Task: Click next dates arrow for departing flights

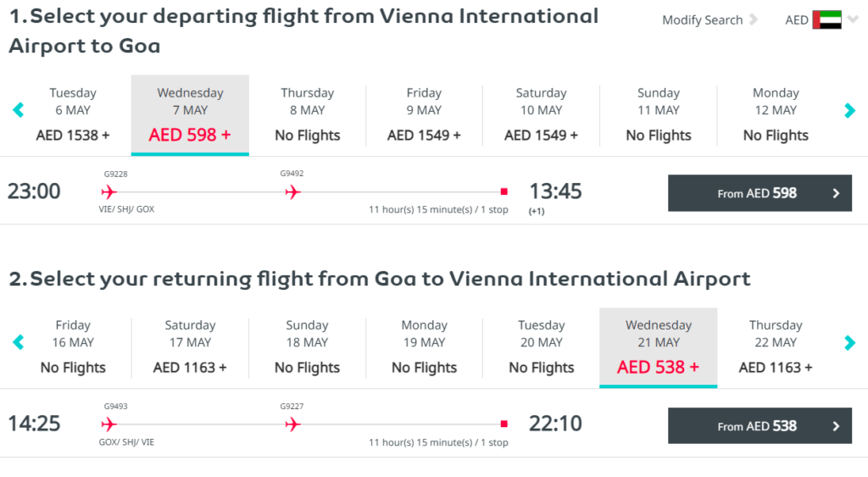Action: (849, 110)
